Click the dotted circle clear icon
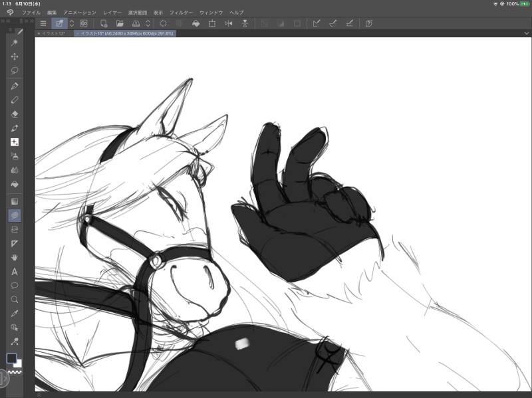532x398 pixels. (x=163, y=23)
